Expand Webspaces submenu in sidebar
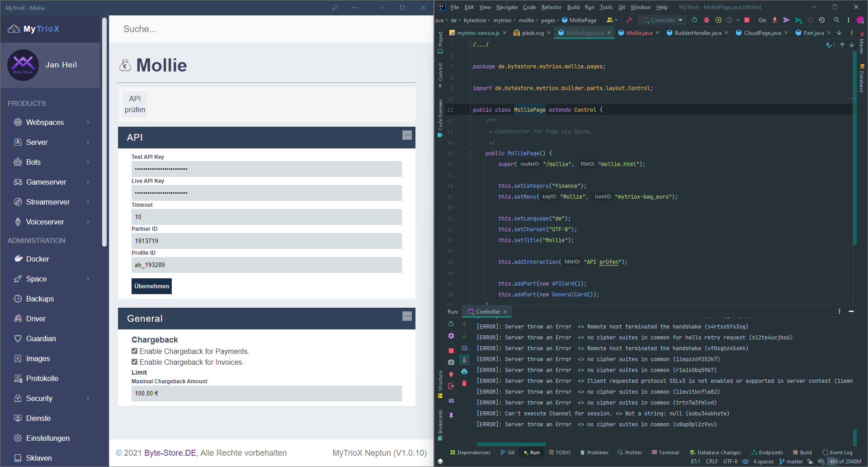The image size is (868, 467). 88,122
